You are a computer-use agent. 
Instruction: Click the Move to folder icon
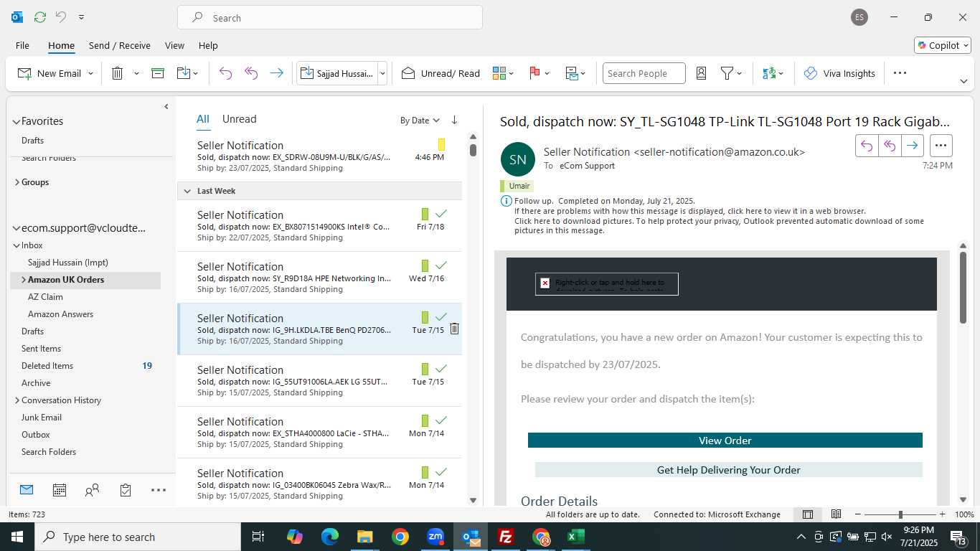(x=184, y=73)
